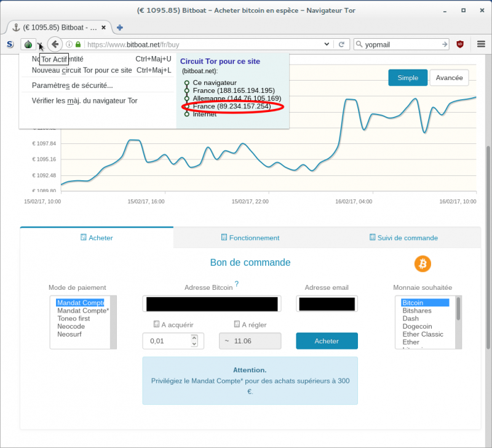
Task: Click the orange Bitcoin logo icon
Action: [x=423, y=264]
